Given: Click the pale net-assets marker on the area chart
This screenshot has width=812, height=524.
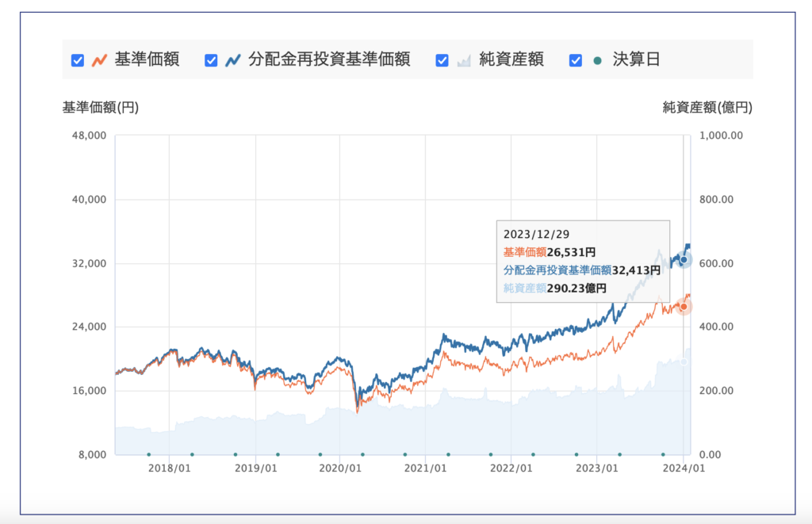Looking at the screenshot, I should (x=684, y=361).
